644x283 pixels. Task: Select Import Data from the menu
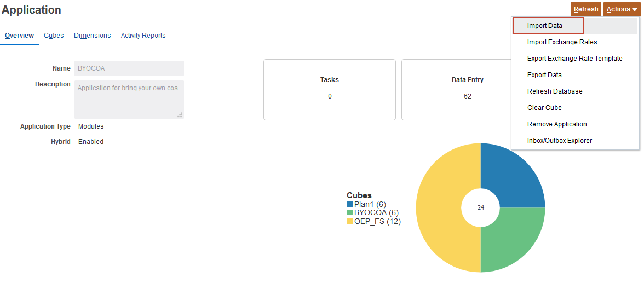point(545,26)
